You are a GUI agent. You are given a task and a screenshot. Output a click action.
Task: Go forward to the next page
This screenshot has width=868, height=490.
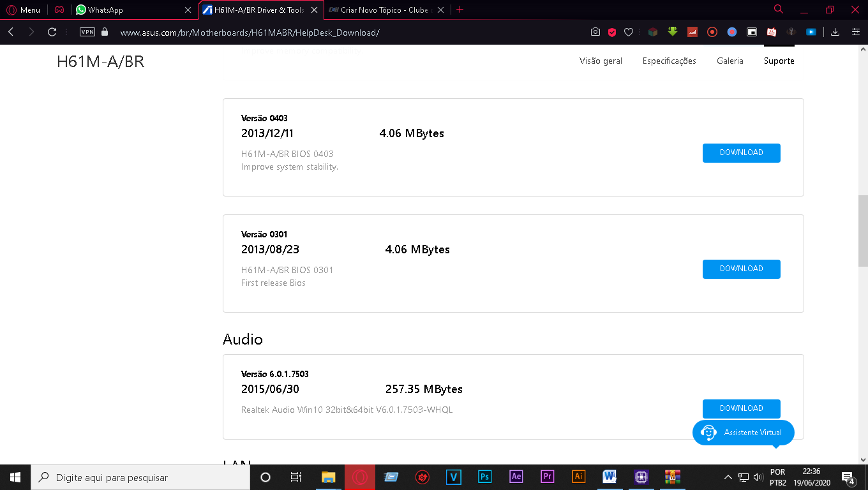31,32
